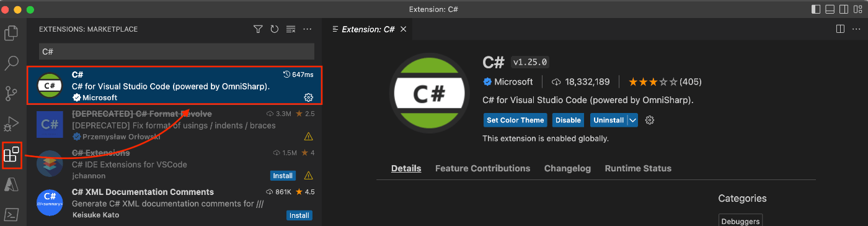Click Set Color Theme button

pyautogui.click(x=515, y=120)
